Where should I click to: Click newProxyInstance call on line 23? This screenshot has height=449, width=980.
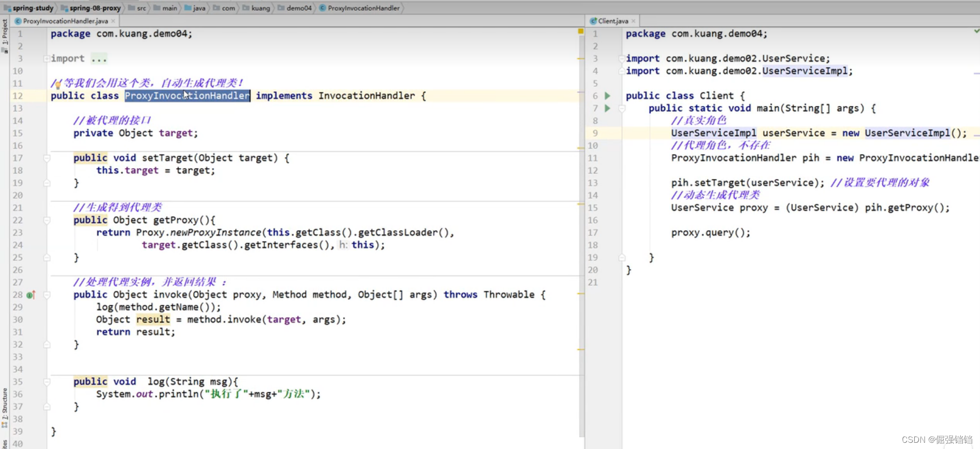pos(216,233)
